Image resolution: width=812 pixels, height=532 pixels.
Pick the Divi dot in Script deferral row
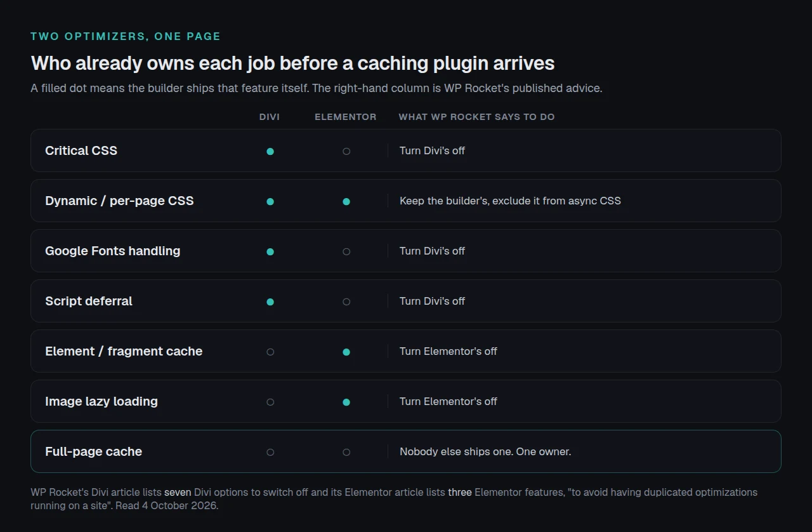point(270,302)
